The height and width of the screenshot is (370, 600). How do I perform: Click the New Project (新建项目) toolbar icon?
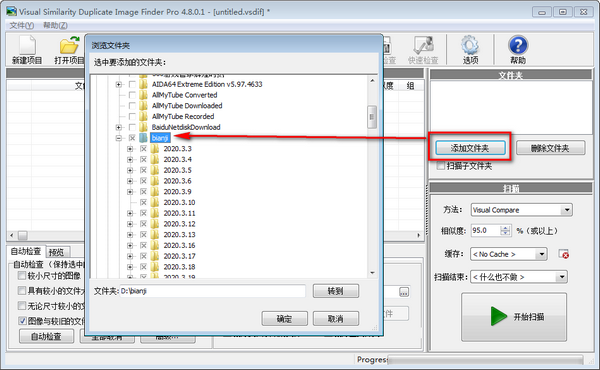[27, 46]
